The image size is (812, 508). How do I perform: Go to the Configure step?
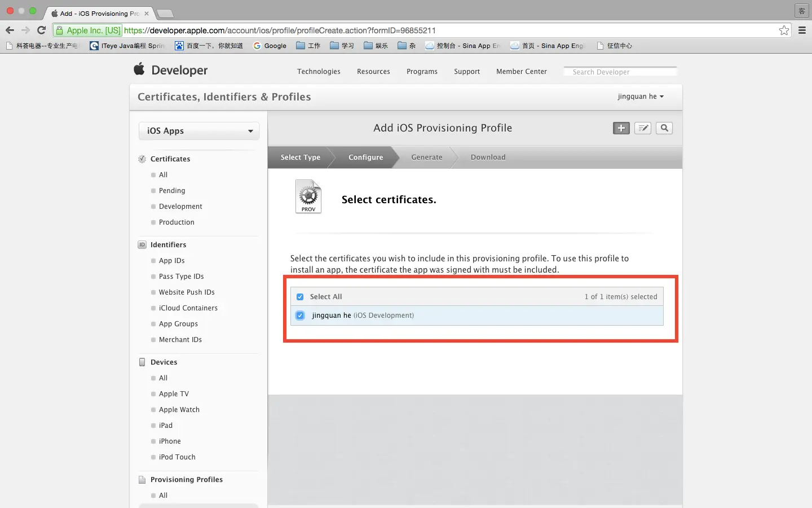click(366, 157)
